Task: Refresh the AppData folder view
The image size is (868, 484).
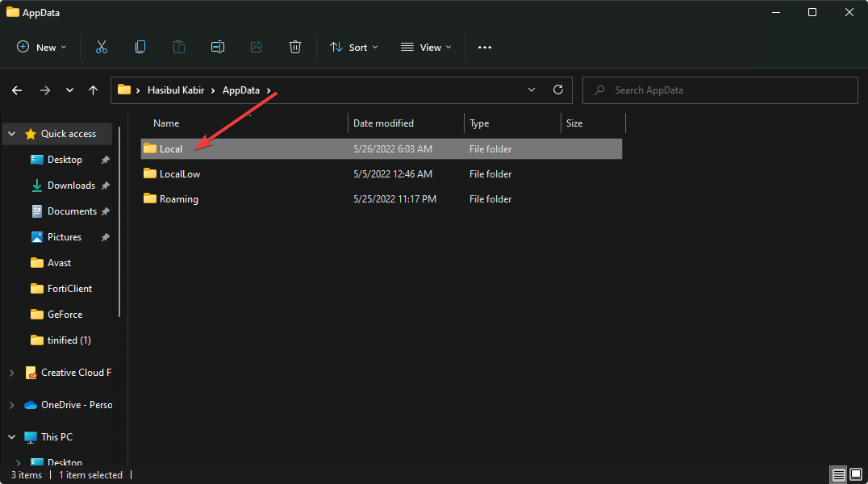Action: 557,90
